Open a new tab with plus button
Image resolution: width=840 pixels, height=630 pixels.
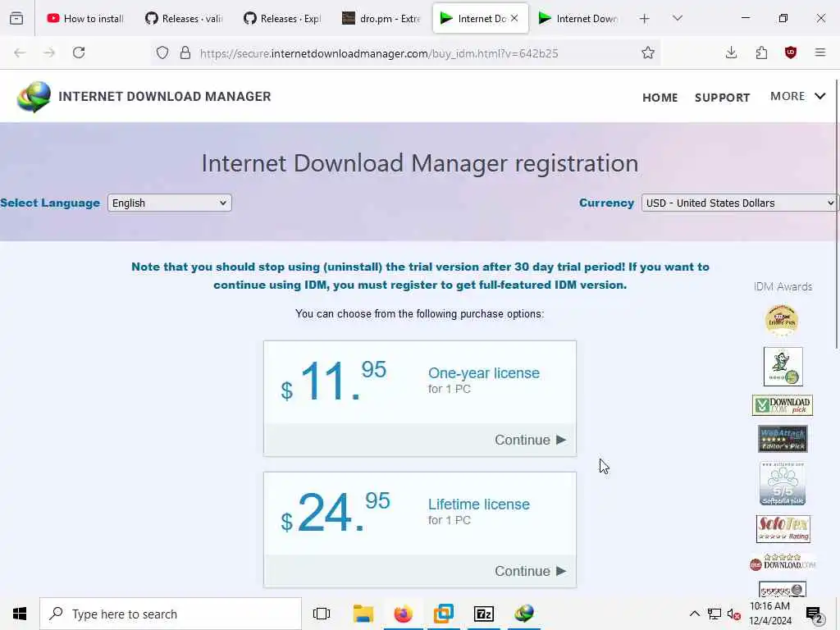tap(645, 19)
